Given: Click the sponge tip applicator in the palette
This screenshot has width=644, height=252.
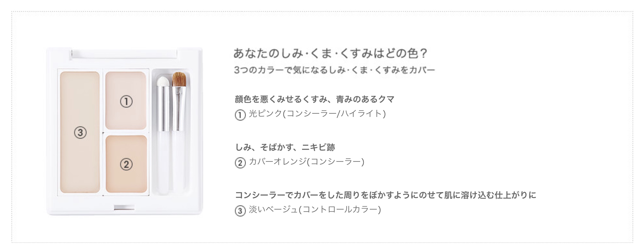Looking at the screenshot, I should tap(163, 134).
